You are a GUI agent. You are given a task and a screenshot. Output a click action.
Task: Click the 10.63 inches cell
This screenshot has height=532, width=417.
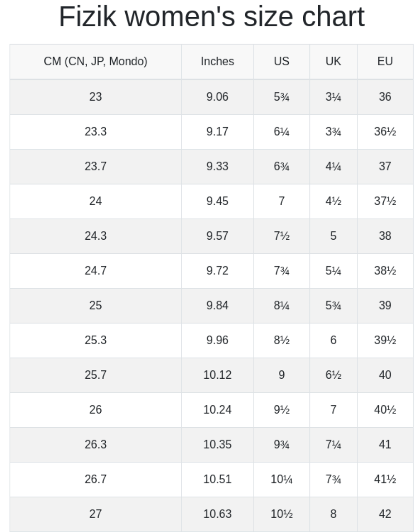tap(217, 514)
